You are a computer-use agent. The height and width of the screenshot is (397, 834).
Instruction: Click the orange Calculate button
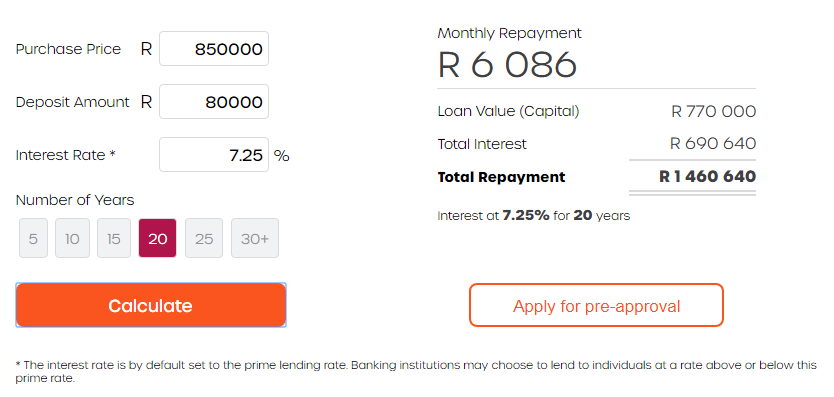click(151, 305)
